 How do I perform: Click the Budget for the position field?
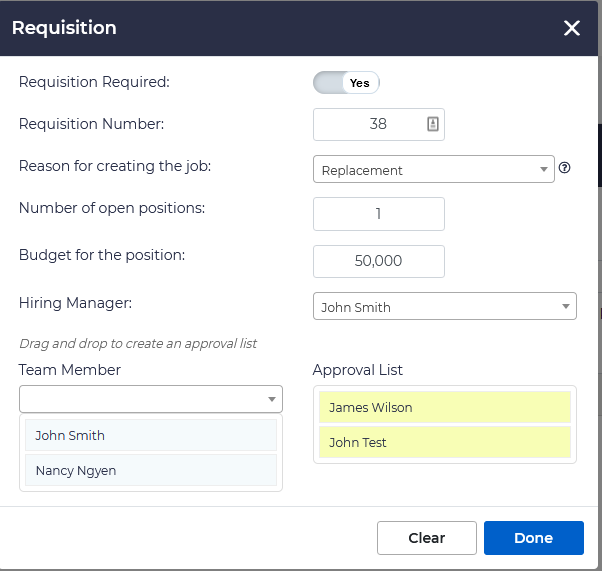(378, 261)
